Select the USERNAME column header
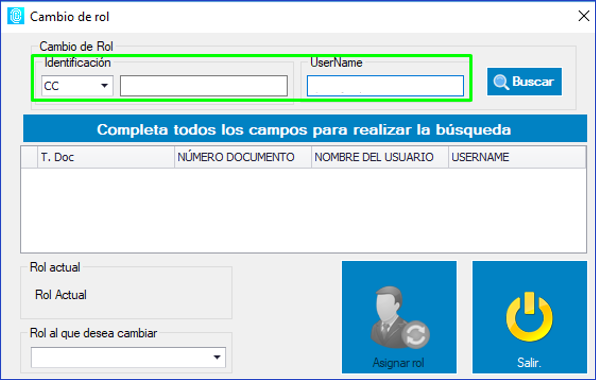Screen dimensions: 596x380 tap(517, 157)
